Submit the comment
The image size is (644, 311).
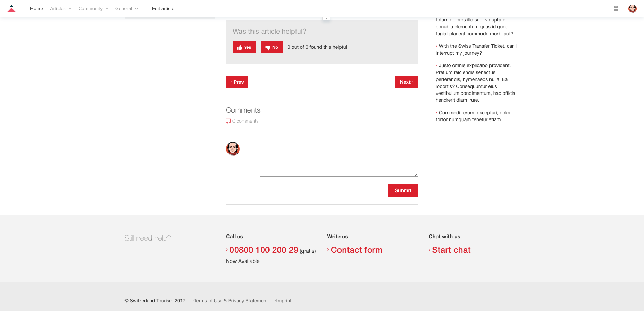(x=403, y=190)
